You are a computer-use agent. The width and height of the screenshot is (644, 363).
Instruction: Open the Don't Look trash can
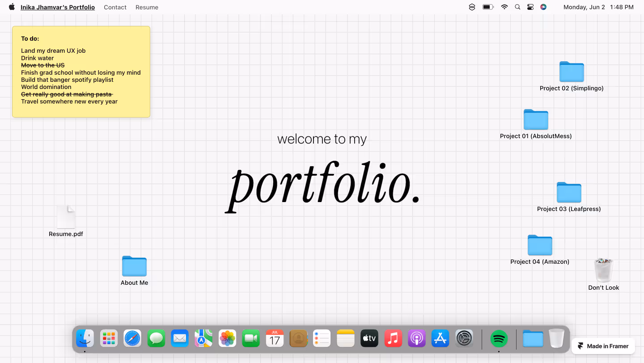point(603,270)
